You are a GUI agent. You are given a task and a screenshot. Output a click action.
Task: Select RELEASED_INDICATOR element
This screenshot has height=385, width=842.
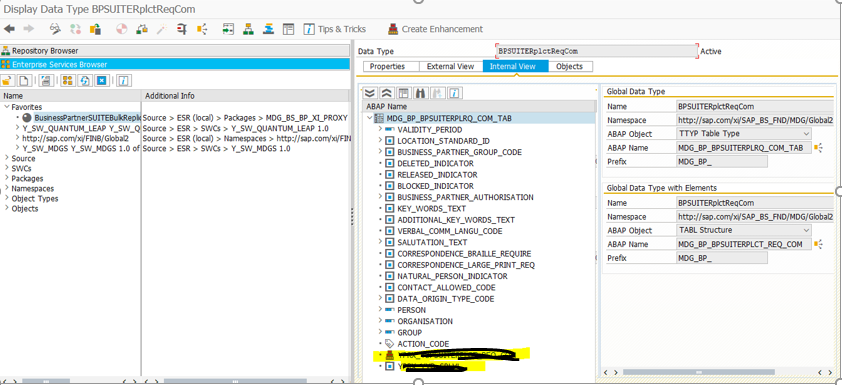(x=437, y=175)
